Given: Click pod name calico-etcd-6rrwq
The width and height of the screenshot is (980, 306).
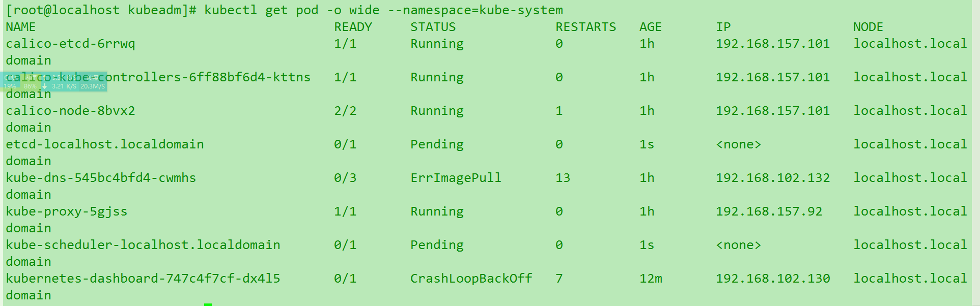Looking at the screenshot, I should coord(70,44).
